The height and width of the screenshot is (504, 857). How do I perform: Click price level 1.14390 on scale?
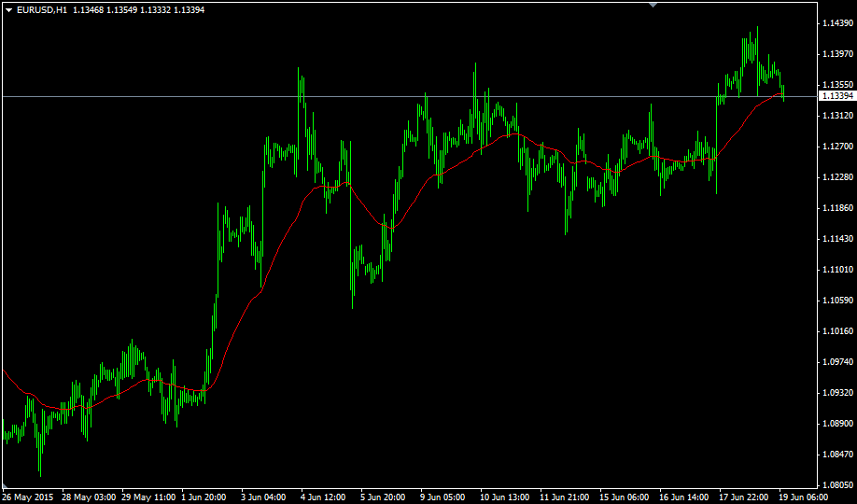838,23
